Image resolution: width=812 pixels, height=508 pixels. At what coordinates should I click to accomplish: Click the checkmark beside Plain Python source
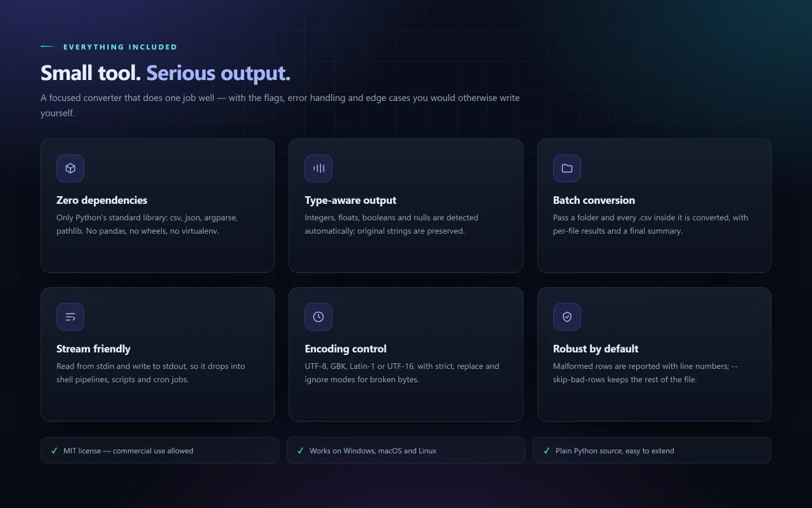547,451
